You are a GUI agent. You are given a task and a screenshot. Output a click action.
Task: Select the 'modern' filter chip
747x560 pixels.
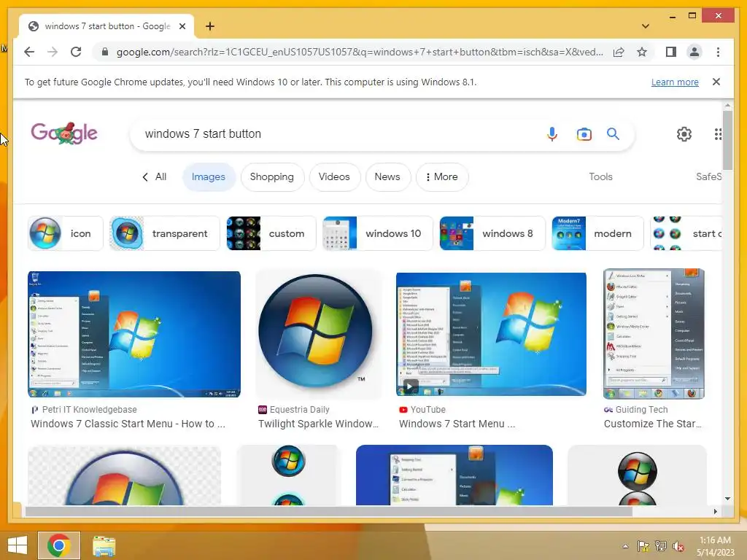tap(598, 233)
